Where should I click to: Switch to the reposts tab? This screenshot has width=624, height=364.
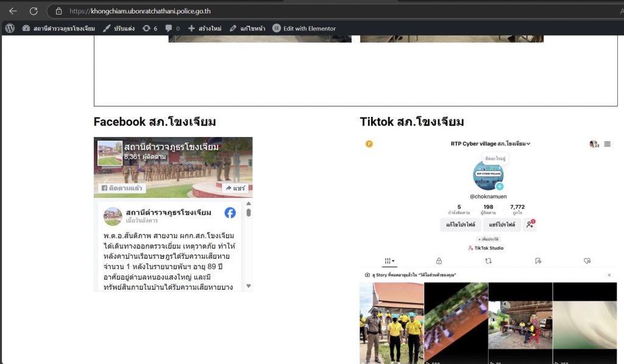point(488,261)
